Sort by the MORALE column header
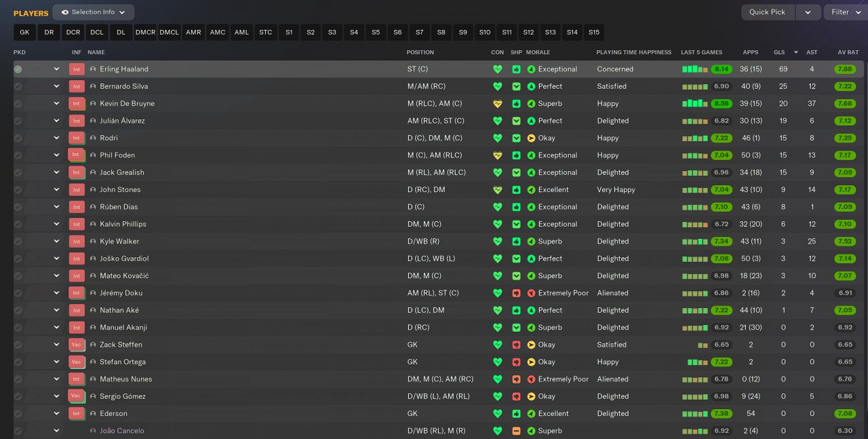868x439 pixels. tap(538, 52)
